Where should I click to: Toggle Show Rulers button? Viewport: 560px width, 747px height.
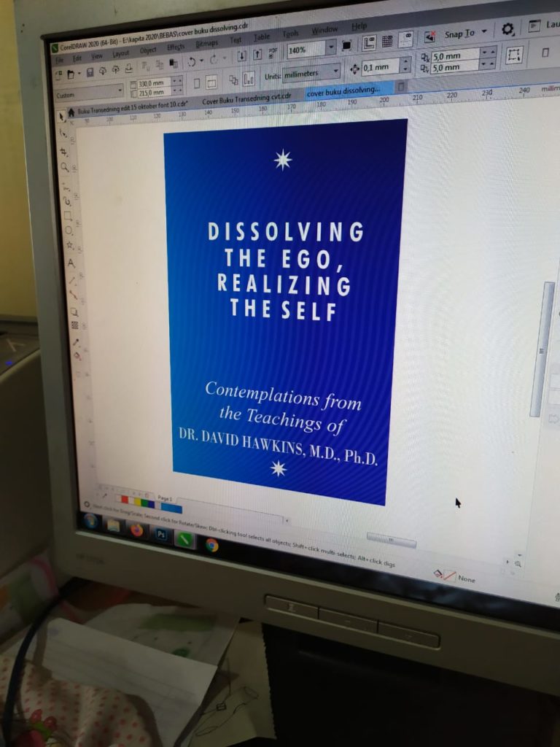point(370,43)
